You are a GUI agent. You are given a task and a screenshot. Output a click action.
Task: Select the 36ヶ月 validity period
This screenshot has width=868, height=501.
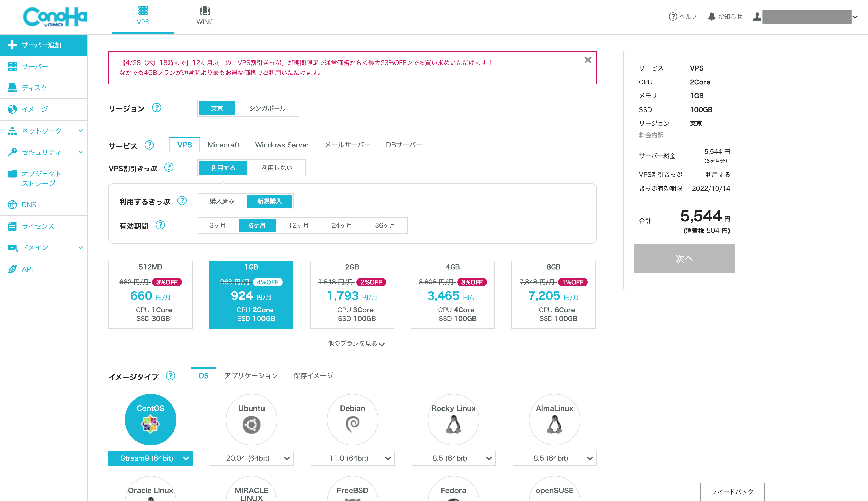[x=385, y=225]
